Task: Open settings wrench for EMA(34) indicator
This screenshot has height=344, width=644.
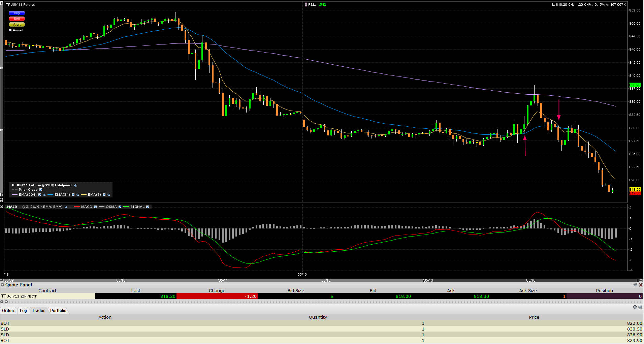Action: [77, 195]
